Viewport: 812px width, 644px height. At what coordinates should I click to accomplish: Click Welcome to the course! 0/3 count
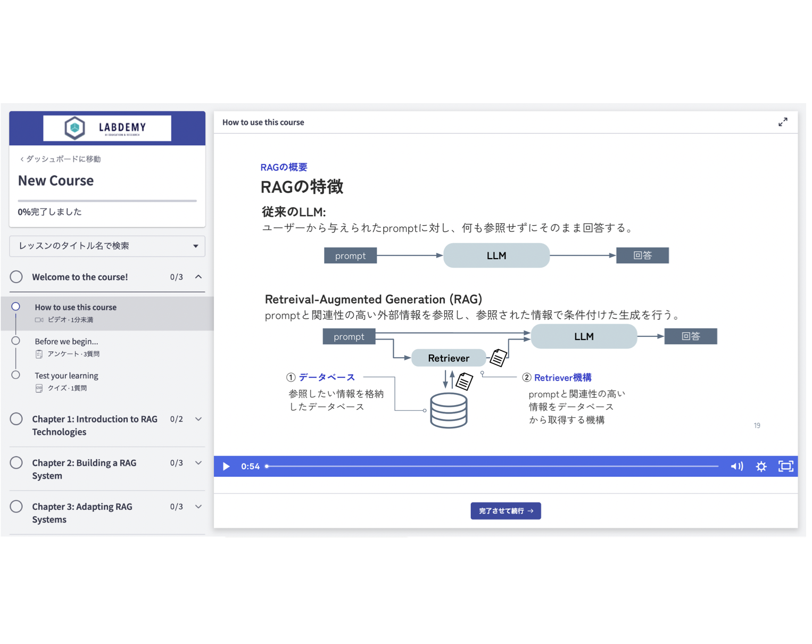click(x=176, y=277)
